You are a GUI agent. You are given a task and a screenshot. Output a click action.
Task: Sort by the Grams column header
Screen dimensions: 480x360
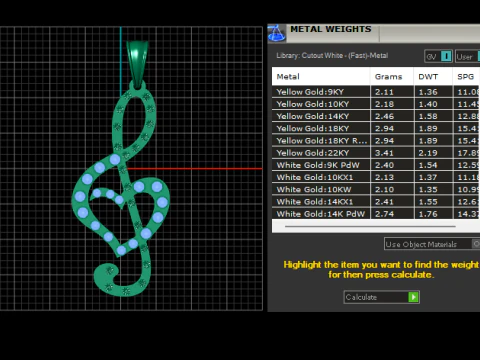pyautogui.click(x=392, y=77)
